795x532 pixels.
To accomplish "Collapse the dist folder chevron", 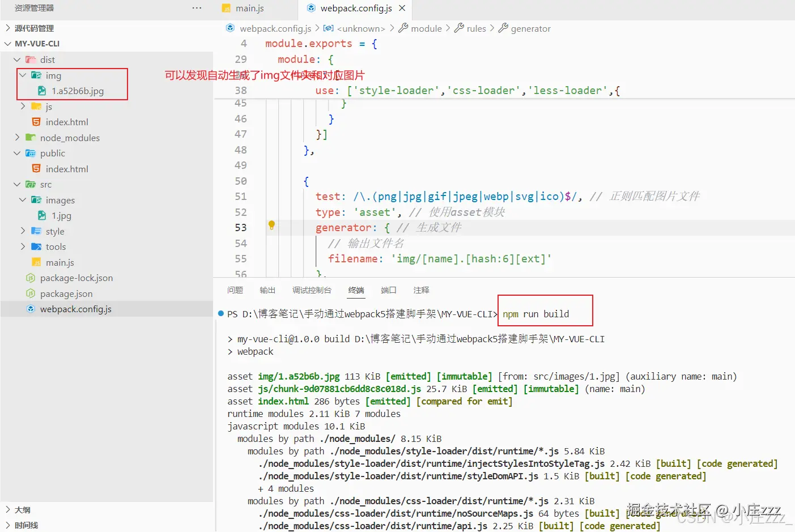I will click(x=17, y=59).
